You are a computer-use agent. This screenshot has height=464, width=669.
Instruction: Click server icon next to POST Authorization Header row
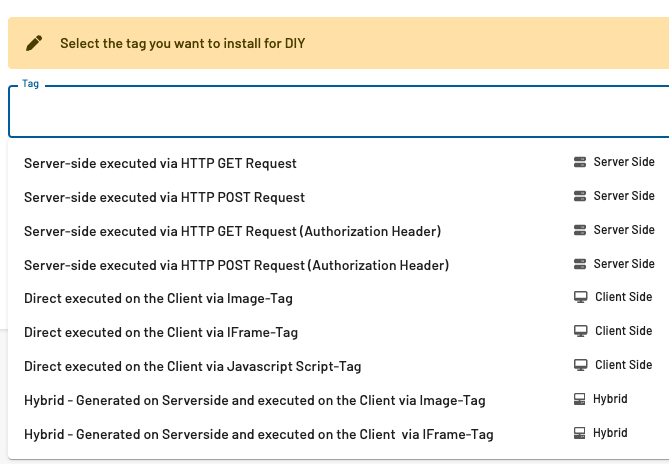pyautogui.click(x=580, y=264)
